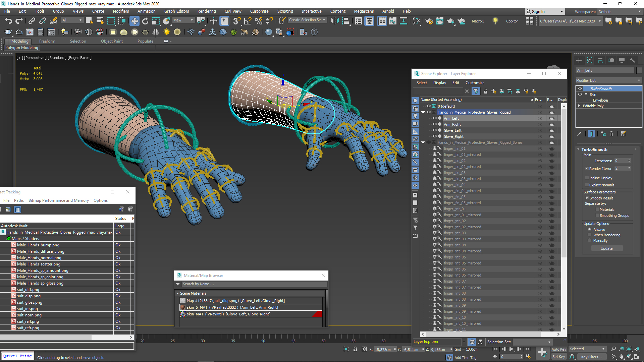Click Search by Name field in Material Browser
The image size is (644, 362).
(x=254, y=284)
